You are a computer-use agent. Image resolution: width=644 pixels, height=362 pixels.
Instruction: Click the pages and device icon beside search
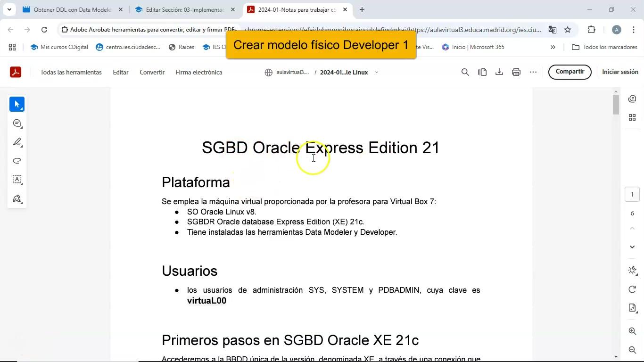pos(482,72)
